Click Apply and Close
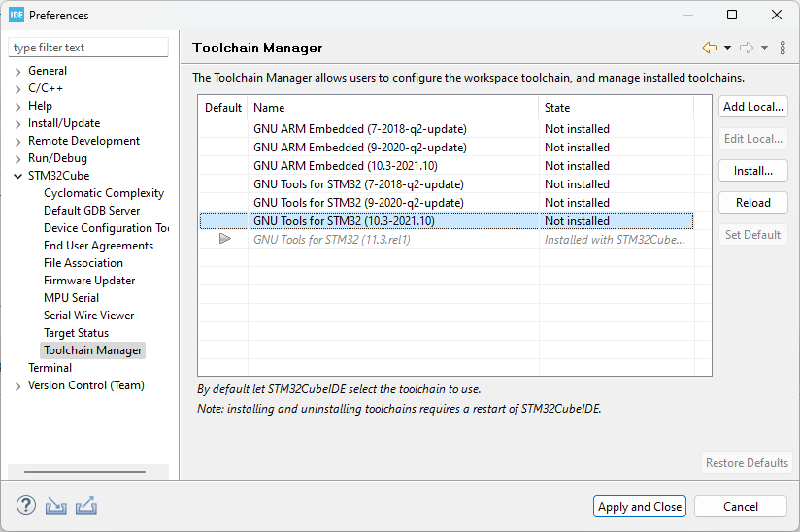Viewport: 800px width, 532px height. 640,506
